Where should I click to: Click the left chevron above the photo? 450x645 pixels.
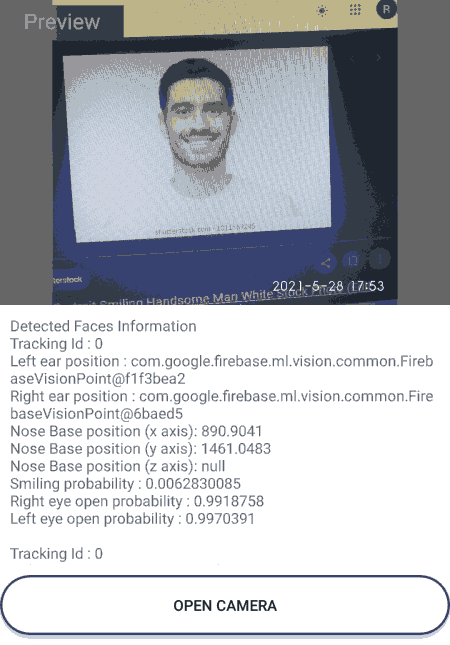pyautogui.click(x=352, y=59)
